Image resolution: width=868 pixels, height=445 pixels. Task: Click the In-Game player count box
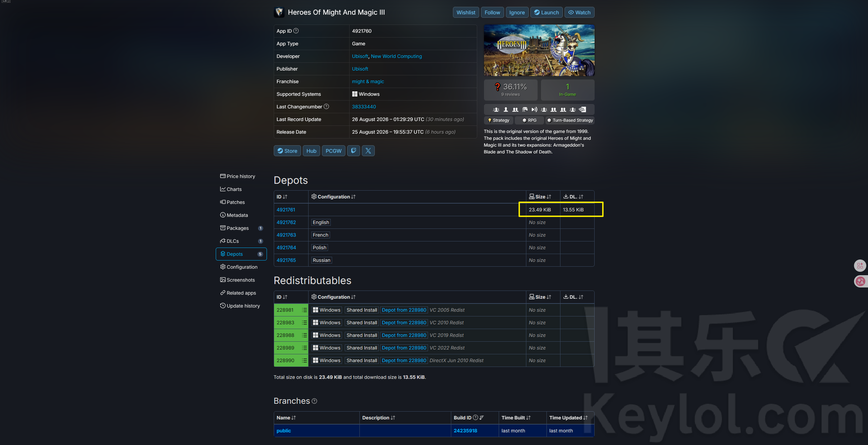click(x=568, y=90)
